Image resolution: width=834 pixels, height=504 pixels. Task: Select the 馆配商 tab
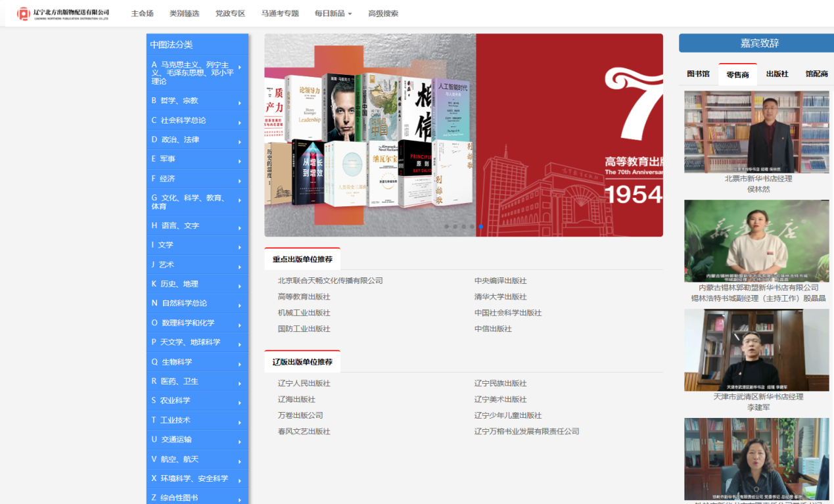point(816,74)
